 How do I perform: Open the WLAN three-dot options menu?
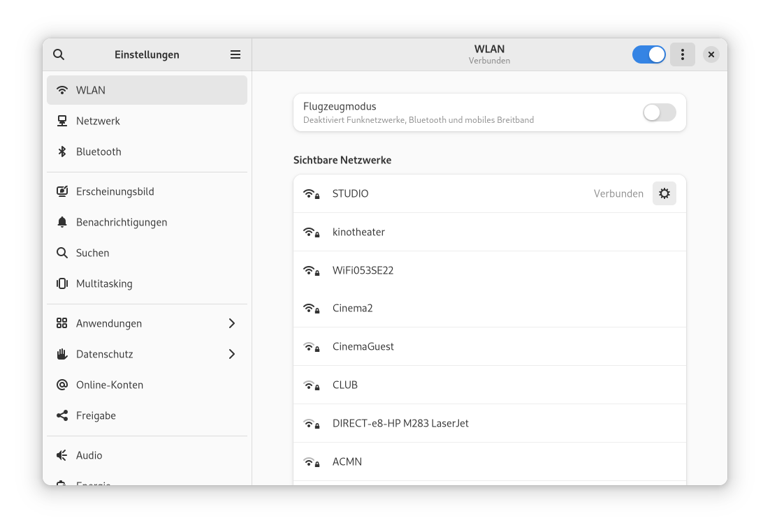[683, 54]
